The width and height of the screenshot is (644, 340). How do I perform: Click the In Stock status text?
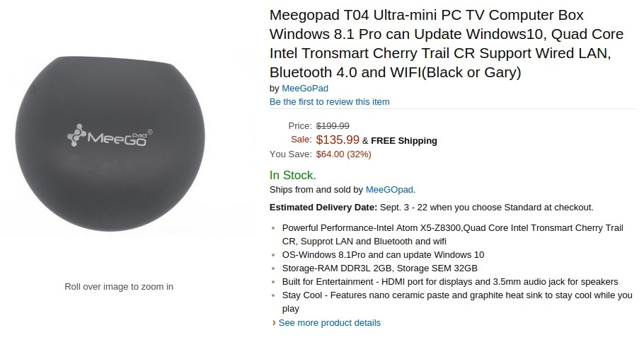coord(293,175)
